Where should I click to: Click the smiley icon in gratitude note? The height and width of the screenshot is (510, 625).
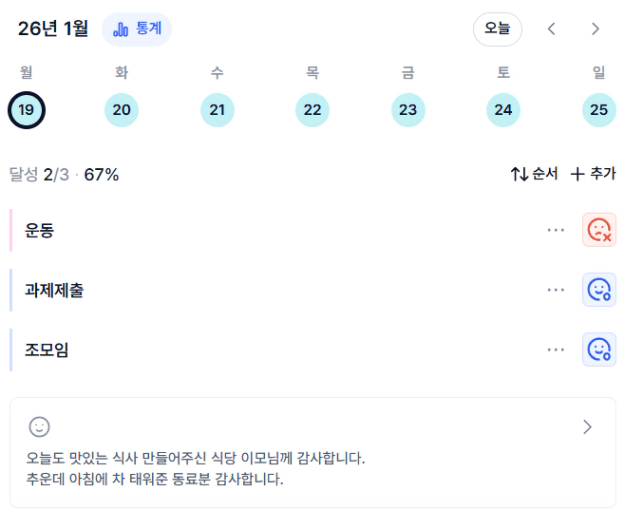pyautogui.click(x=39, y=427)
